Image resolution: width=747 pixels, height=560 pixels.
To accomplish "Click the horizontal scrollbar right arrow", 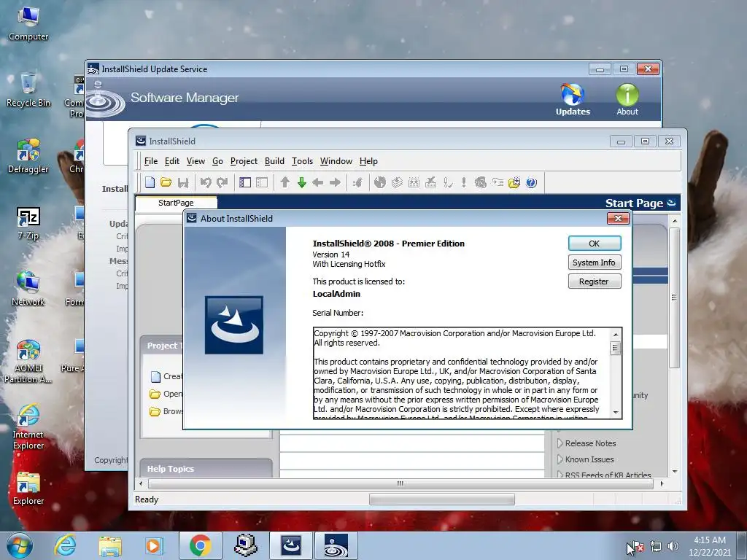I will point(662,484).
